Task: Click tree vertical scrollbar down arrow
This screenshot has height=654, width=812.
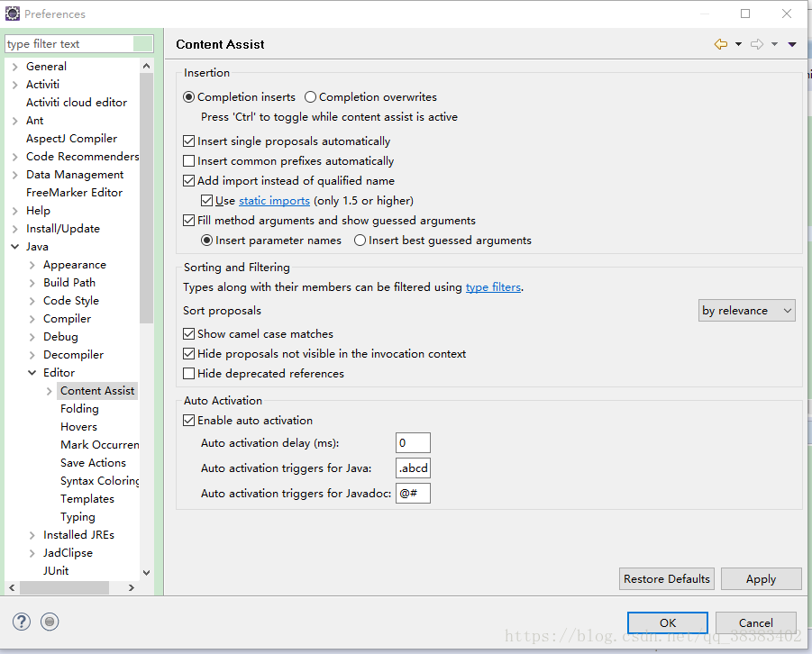Action: pyautogui.click(x=147, y=573)
